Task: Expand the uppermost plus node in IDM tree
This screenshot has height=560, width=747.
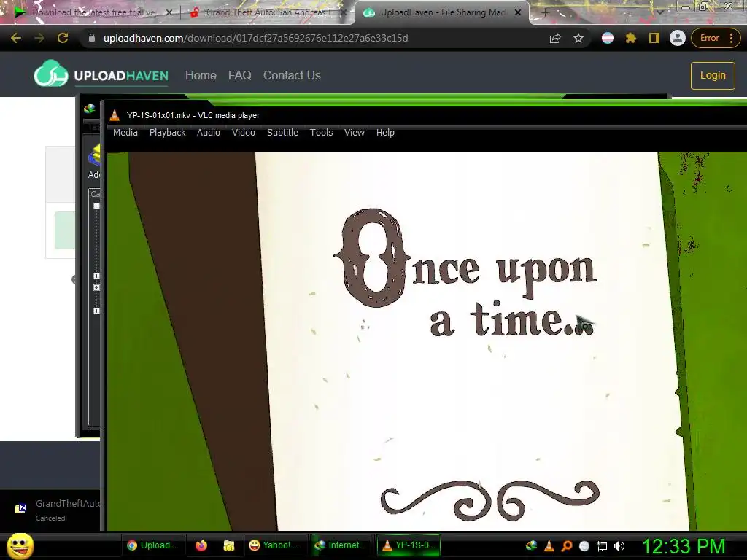Action: [x=97, y=276]
